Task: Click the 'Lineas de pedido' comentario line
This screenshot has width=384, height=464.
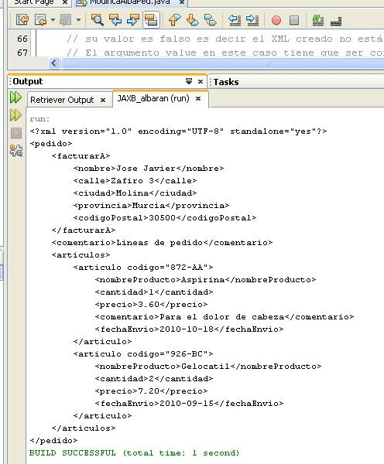Action: 162,242
